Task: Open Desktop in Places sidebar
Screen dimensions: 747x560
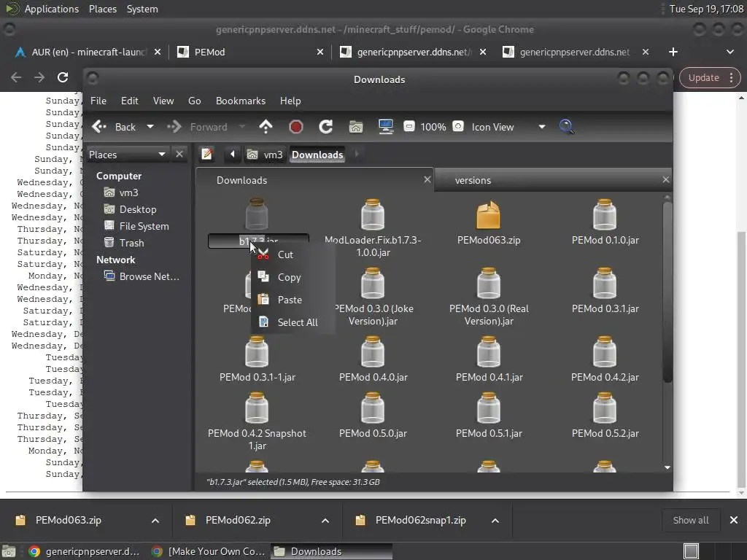Action: [138, 209]
